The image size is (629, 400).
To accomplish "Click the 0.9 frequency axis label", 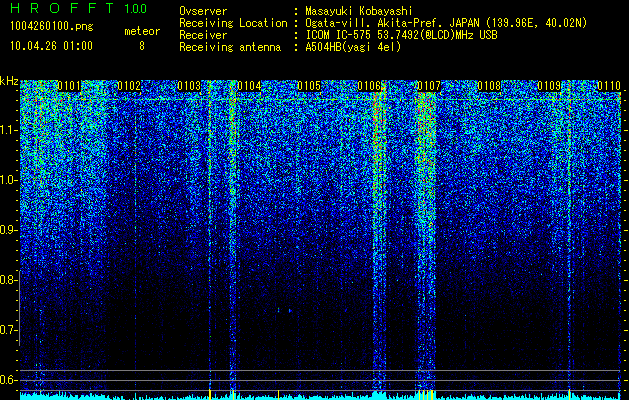I will (x=9, y=230).
